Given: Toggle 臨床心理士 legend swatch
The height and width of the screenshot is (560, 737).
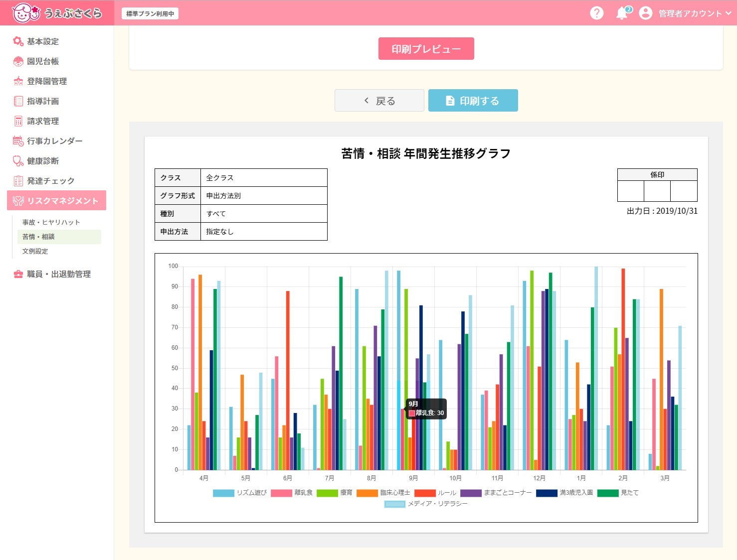Looking at the screenshot, I should [x=367, y=493].
